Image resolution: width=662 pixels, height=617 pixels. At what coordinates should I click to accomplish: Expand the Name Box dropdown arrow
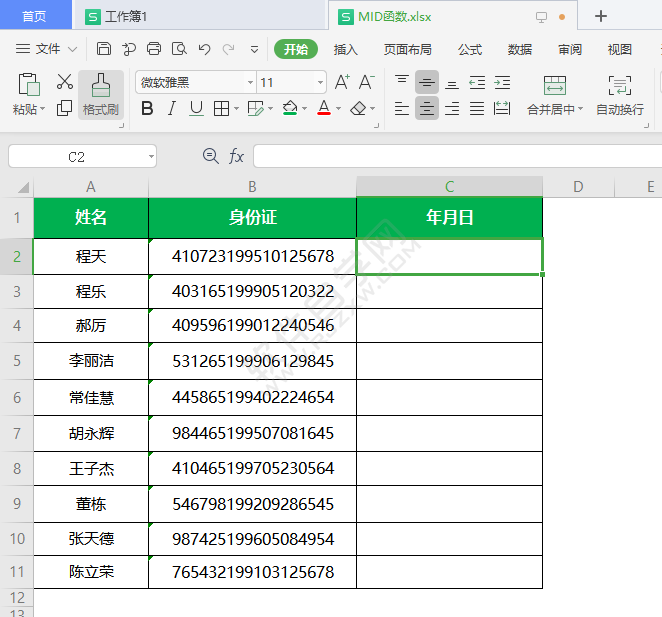(x=151, y=157)
